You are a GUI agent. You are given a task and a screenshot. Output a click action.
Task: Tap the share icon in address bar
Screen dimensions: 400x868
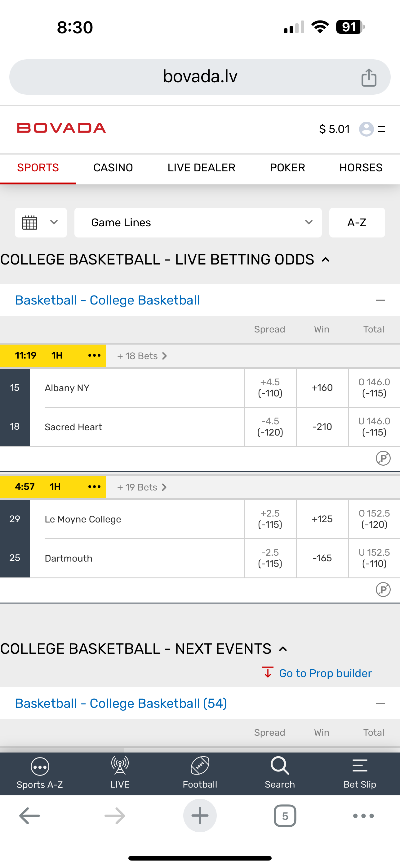pos(369,78)
